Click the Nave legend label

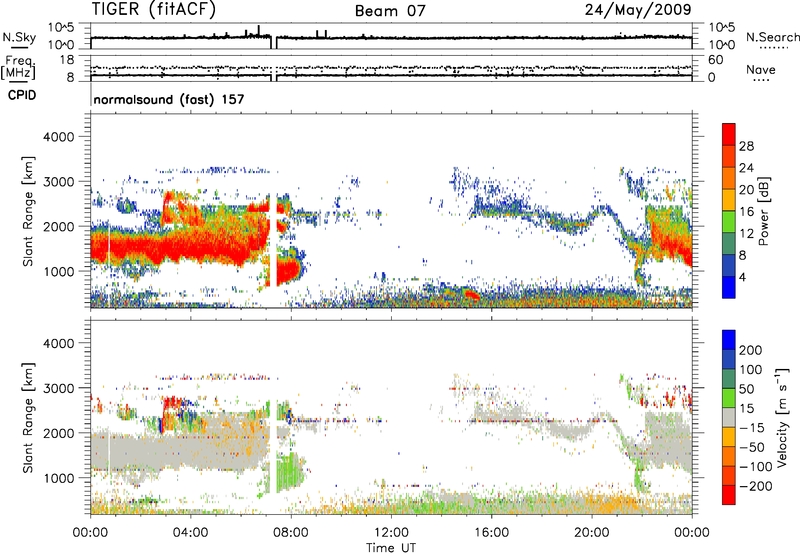pyautogui.click(x=761, y=70)
